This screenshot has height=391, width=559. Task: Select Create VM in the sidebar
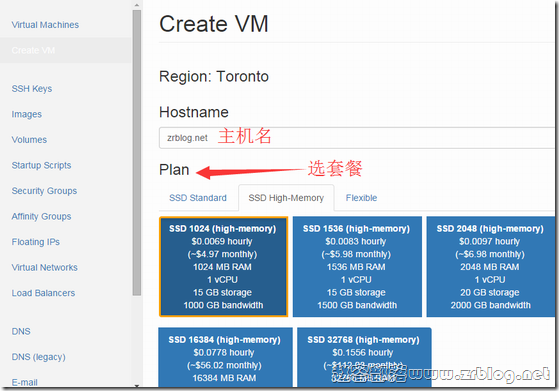[33, 50]
